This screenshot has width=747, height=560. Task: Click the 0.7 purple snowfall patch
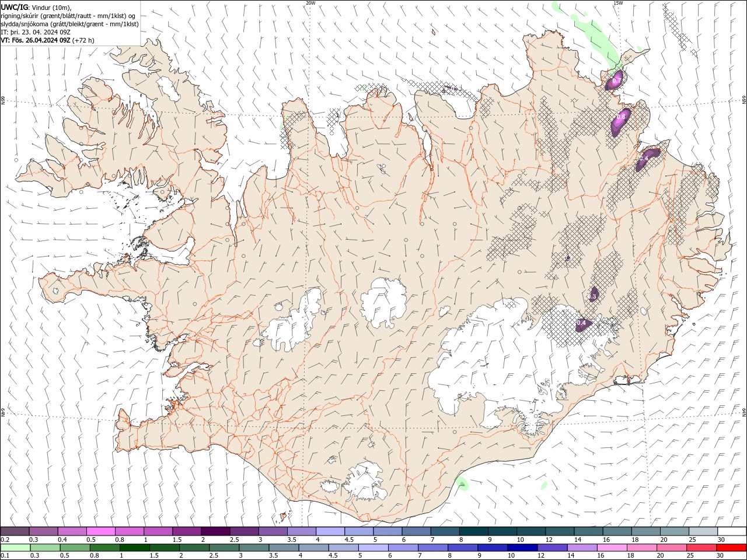(x=614, y=80)
